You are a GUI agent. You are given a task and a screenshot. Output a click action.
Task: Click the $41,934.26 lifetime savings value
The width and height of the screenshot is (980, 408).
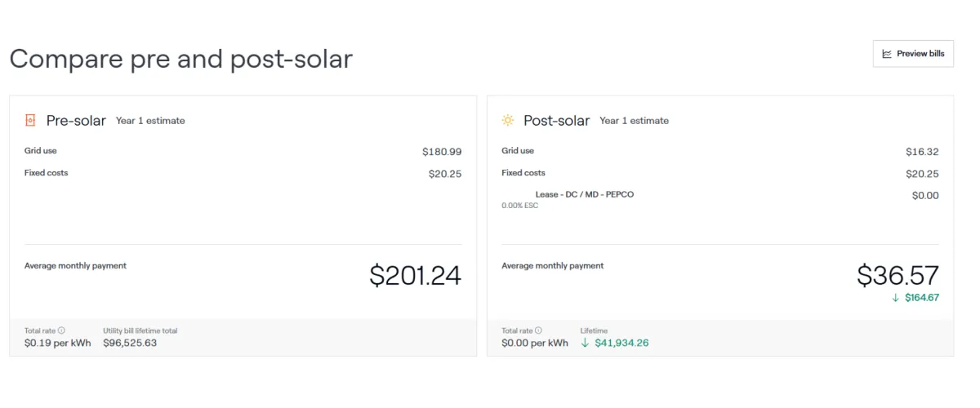621,343
